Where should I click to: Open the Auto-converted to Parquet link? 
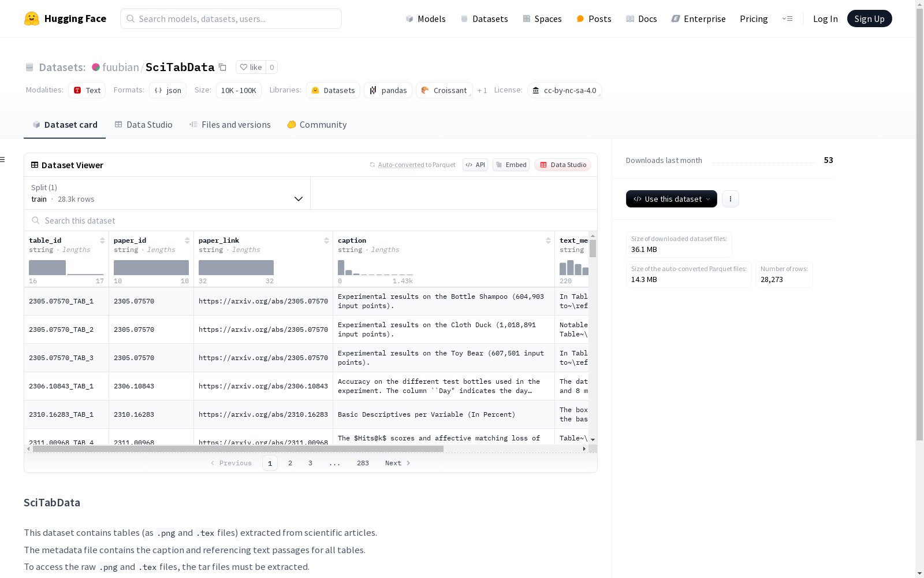401,165
